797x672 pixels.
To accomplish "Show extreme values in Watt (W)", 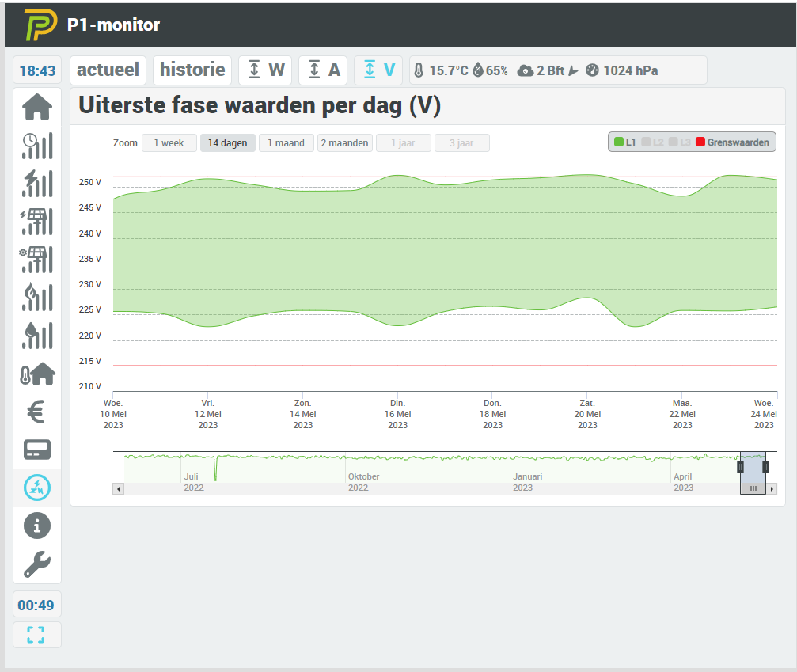I will [x=265, y=70].
